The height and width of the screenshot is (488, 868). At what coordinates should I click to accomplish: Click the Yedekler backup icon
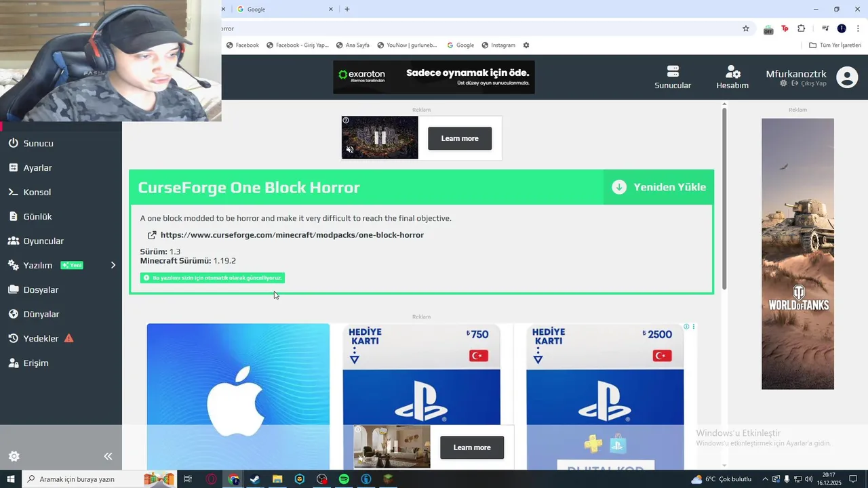pos(13,338)
